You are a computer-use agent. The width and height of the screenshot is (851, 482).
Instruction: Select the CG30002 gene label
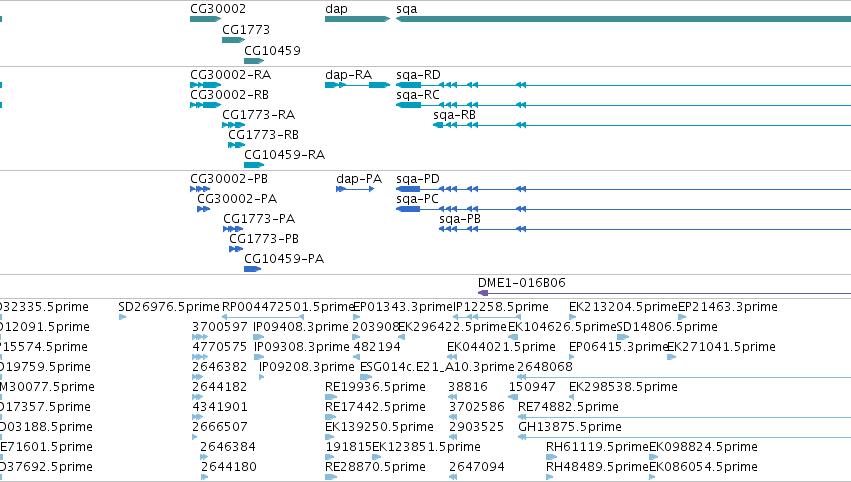tap(218, 9)
